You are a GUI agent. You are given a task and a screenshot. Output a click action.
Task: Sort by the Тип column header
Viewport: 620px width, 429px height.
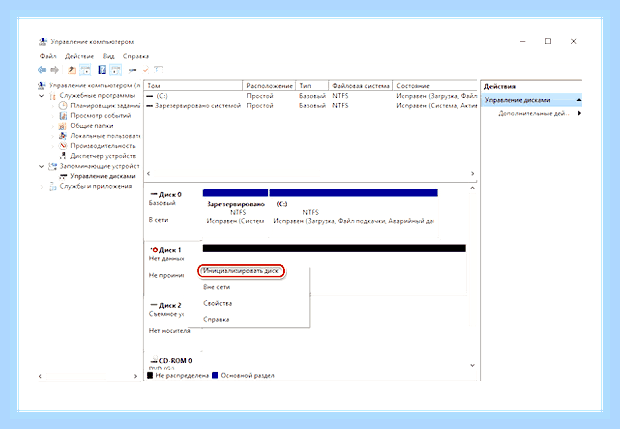(312, 85)
